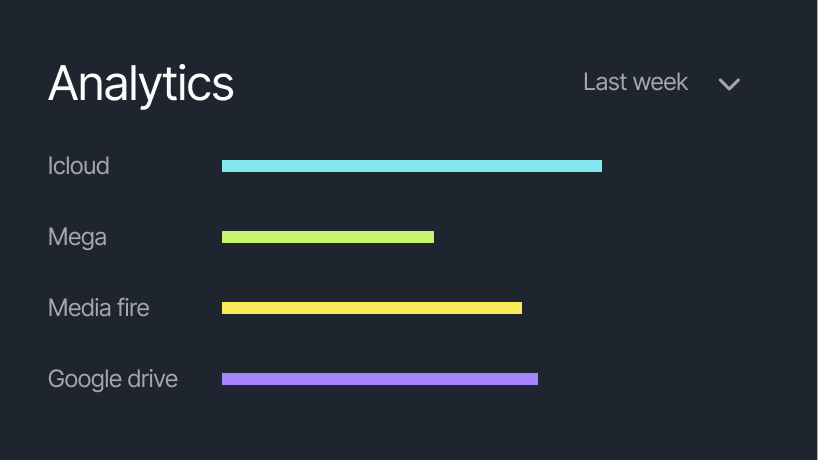Click the purple Google drive usage bar
818x460 pixels.
click(x=380, y=379)
